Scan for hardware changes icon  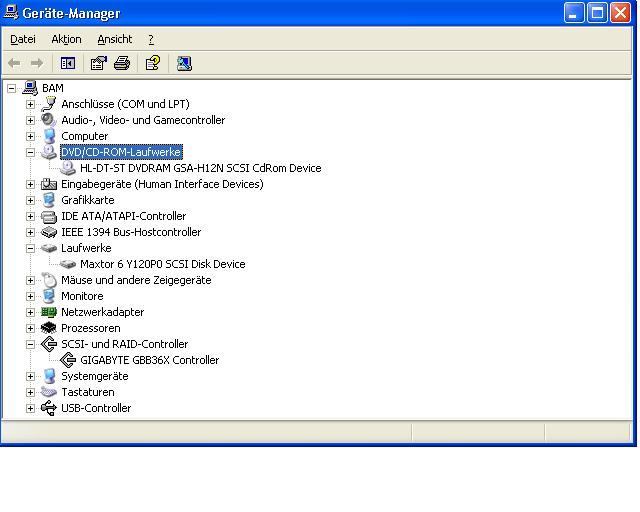click(184, 63)
